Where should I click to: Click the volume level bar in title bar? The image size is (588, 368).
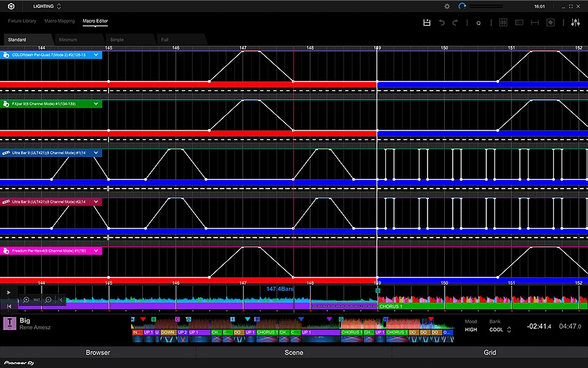point(486,6)
